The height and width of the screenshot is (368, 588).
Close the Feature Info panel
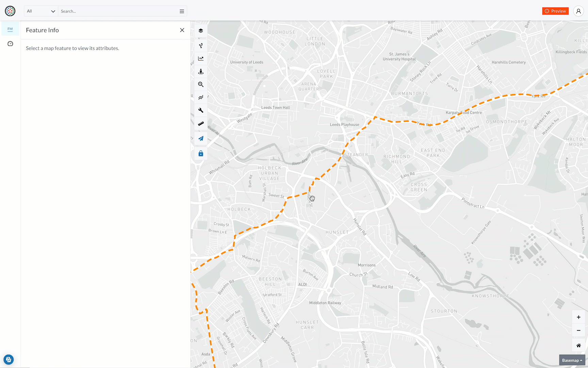182,30
